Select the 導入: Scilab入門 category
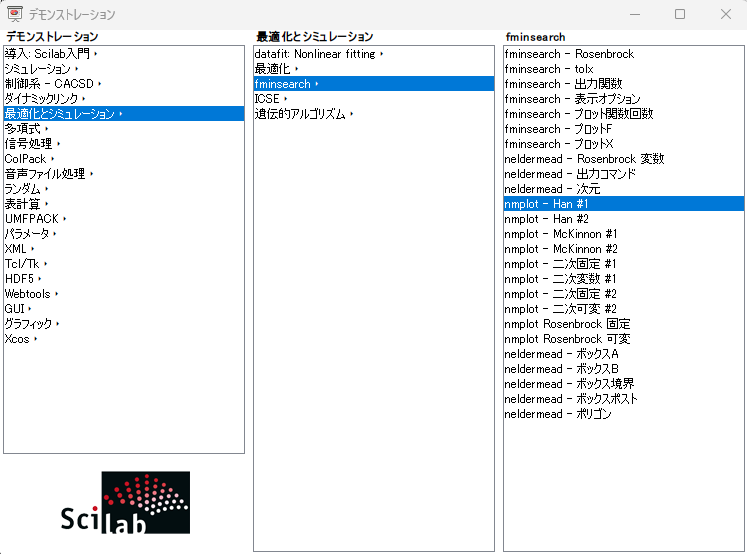The image size is (747, 554). pos(47,54)
